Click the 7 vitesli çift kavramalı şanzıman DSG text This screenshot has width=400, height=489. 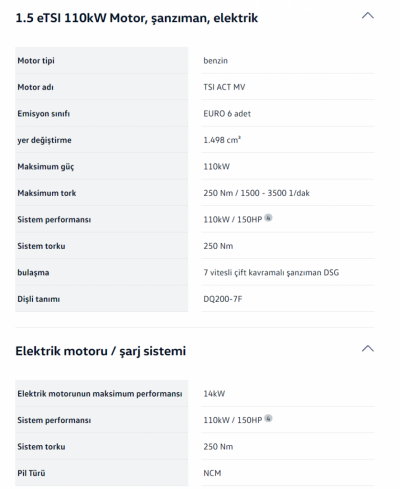(271, 273)
